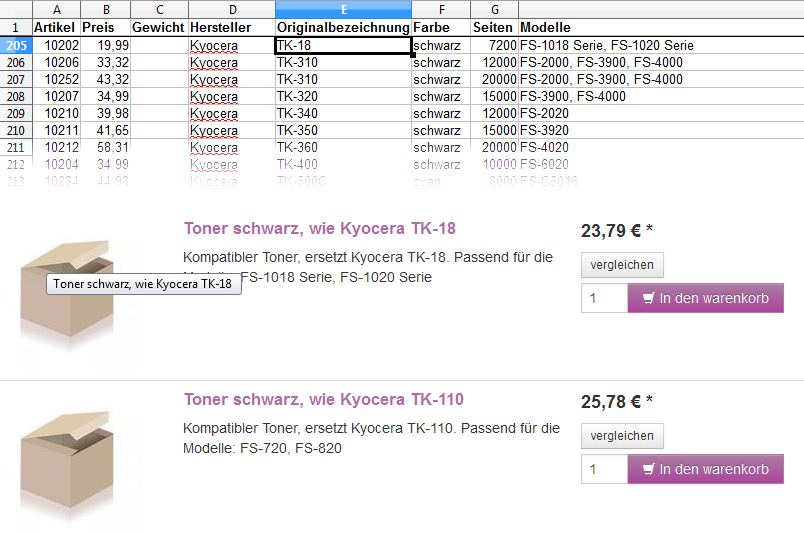Screen dimensions: 804x533
Task: Select price cell 19,99
Action: [x=106, y=45]
